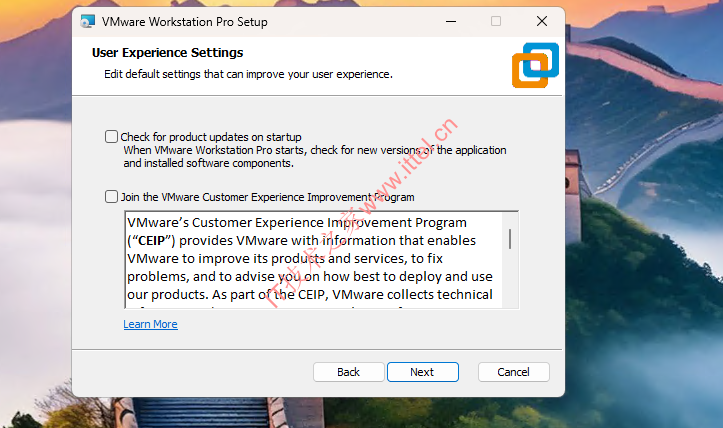Click the update check description paragraph
The height and width of the screenshot is (428, 723).
point(314,156)
